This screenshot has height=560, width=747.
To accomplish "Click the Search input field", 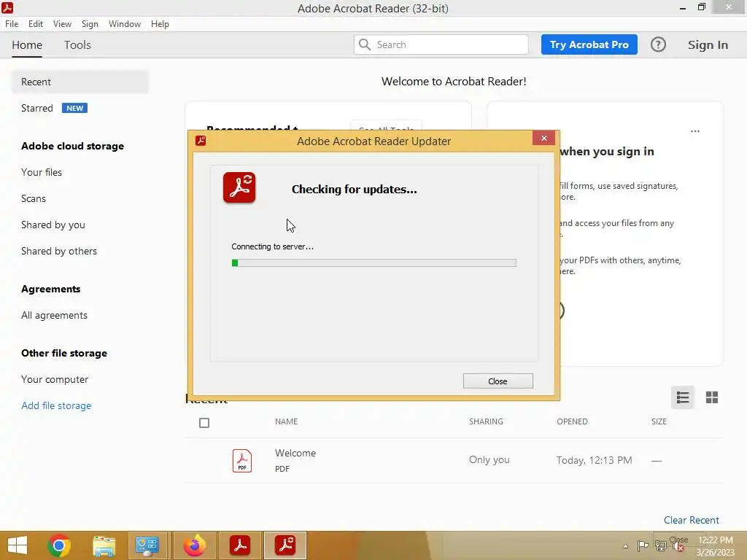I will tap(441, 44).
